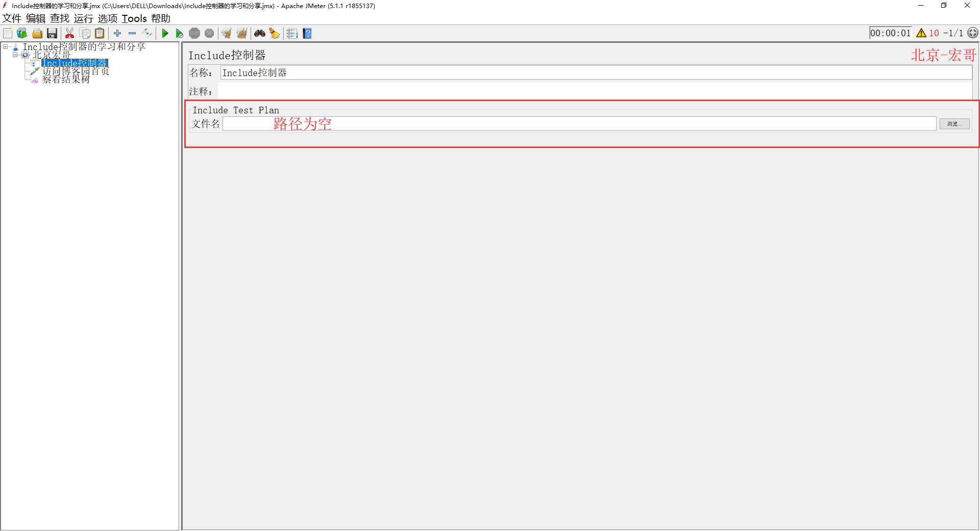Open the Tools menu
This screenshot has height=531, width=980.
(134, 18)
